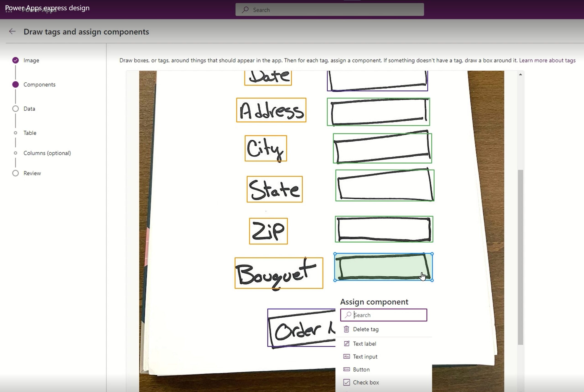Select the green input tag beside Address

[x=378, y=112]
